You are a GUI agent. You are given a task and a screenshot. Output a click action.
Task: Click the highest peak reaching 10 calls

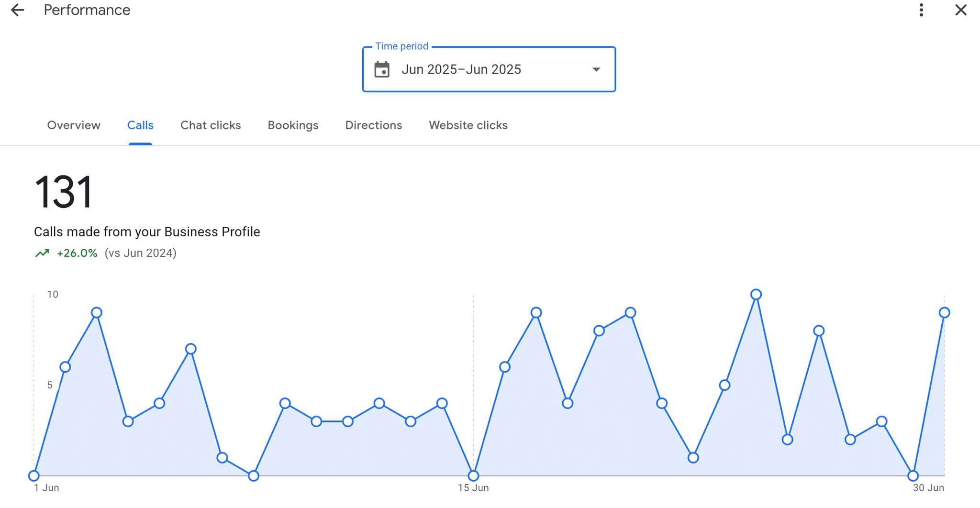point(756,294)
